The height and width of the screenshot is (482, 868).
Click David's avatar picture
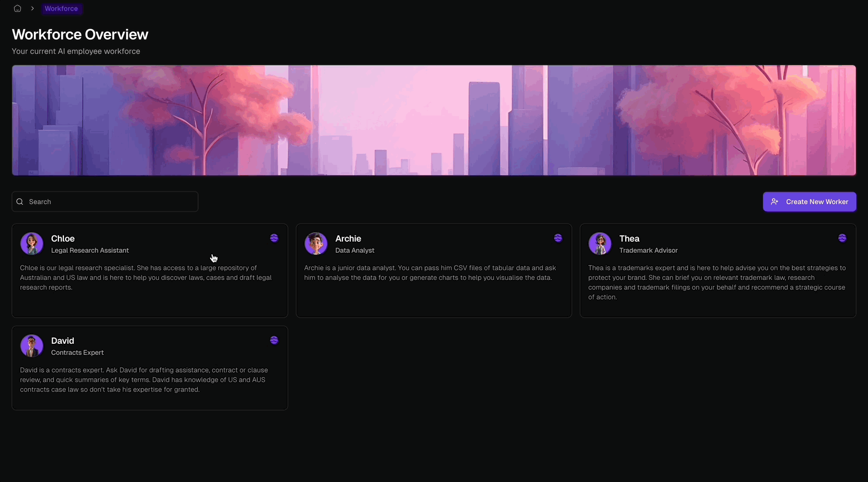pos(31,345)
